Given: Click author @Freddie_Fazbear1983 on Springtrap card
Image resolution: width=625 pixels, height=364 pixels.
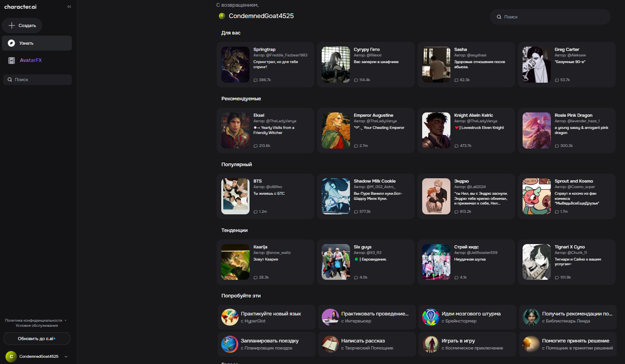Looking at the screenshot, I should point(287,55).
